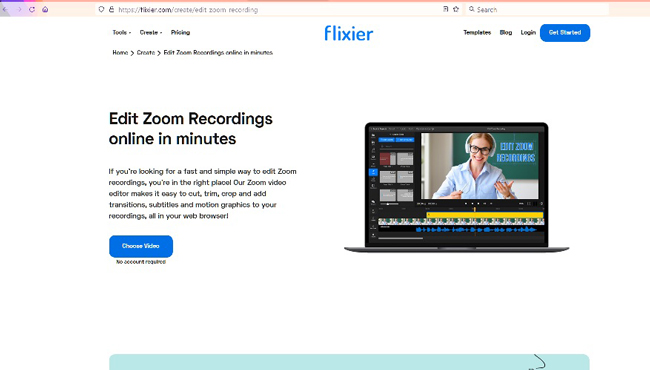
Task: Go back using browser back arrow
Action: point(5,9)
